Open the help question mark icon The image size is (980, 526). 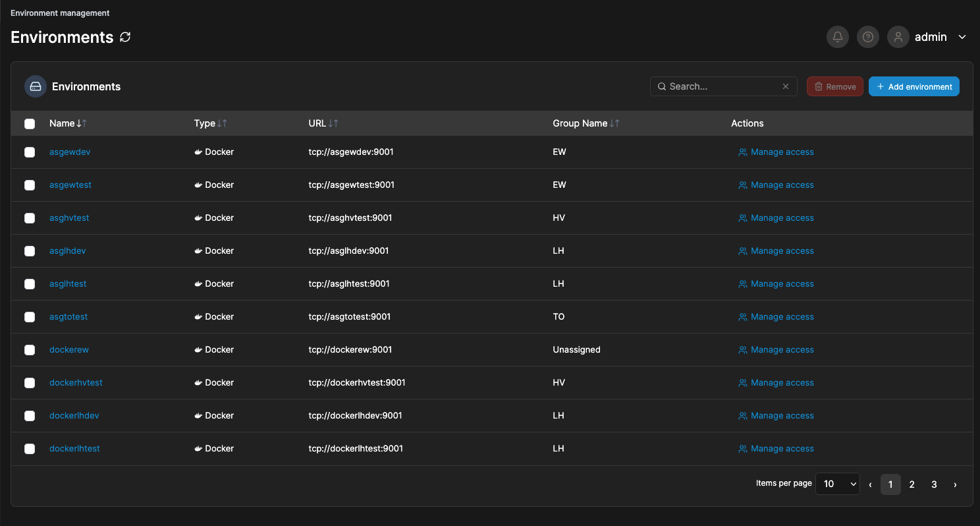click(868, 37)
